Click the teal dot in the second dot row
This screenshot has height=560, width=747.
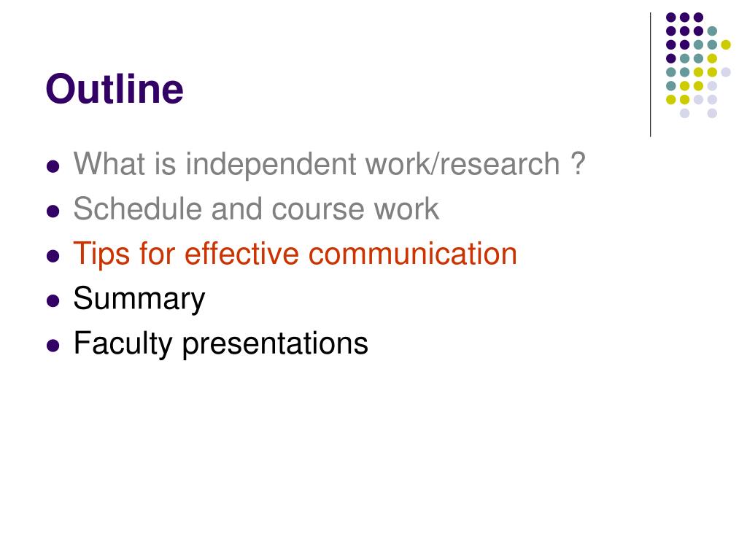712,31
